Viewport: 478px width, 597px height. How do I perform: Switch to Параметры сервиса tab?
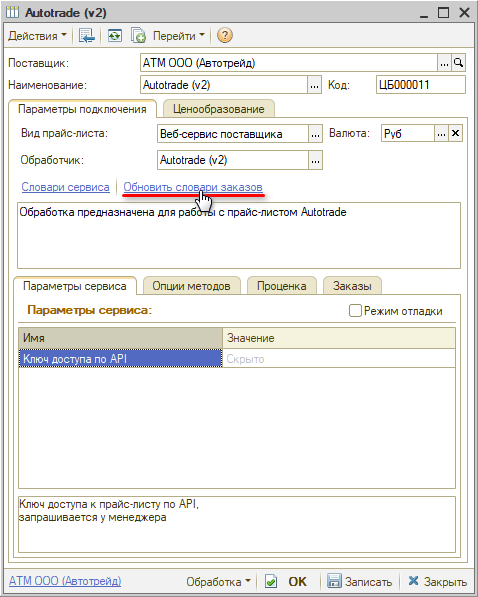tap(75, 286)
